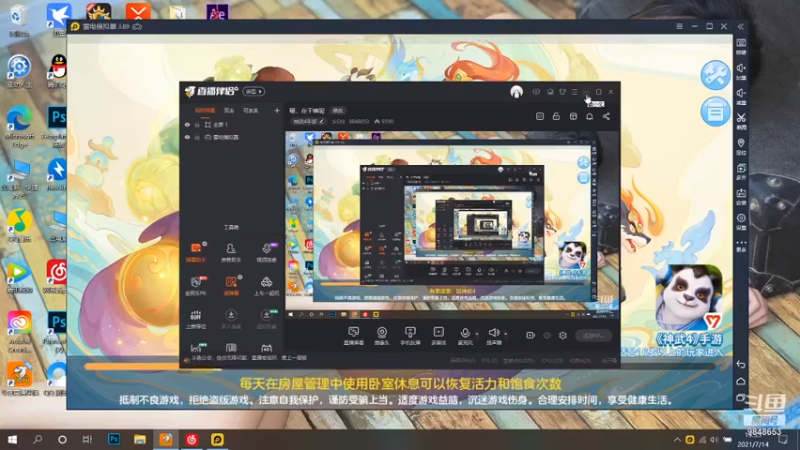Expand hidden system tray icons chevron
Image resolution: width=800 pixels, height=450 pixels.
(x=678, y=439)
